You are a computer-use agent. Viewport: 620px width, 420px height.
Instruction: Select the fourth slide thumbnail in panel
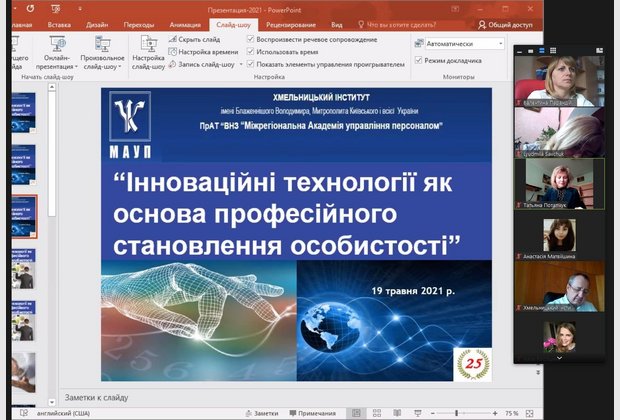pyautogui.click(x=23, y=269)
